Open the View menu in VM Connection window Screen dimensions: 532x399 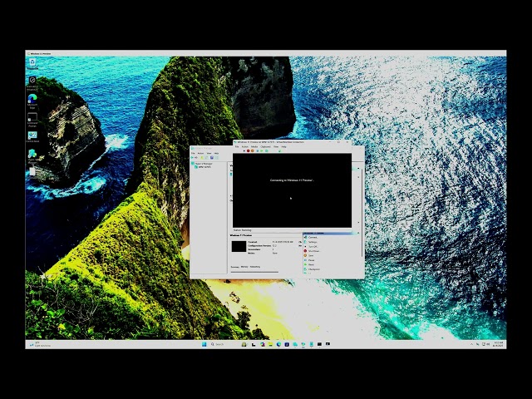(x=276, y=146)
